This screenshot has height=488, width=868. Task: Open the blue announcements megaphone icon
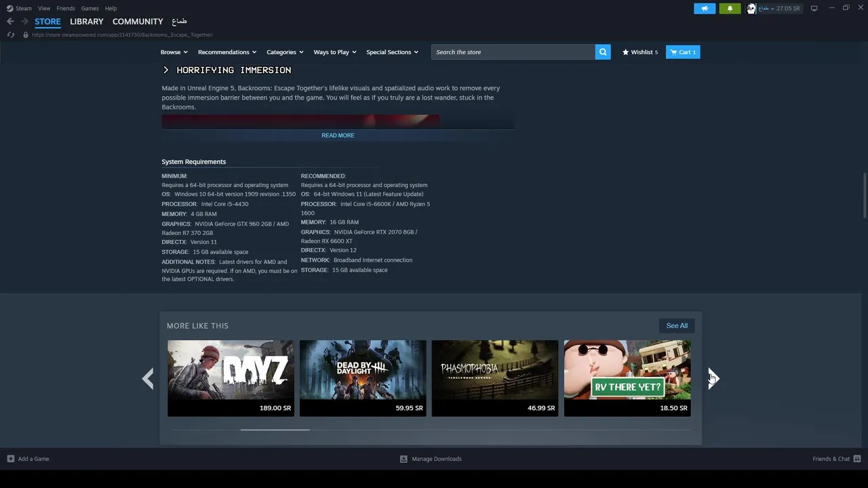point(705,8)
